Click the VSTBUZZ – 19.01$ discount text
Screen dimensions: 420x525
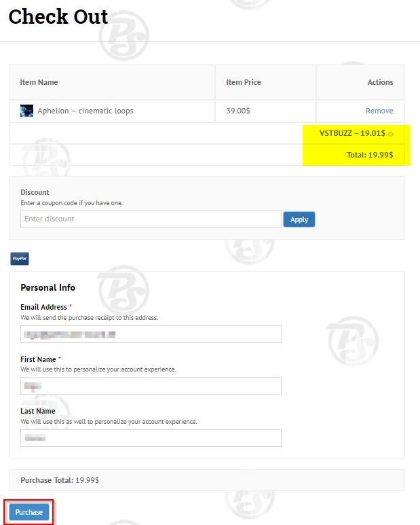352,133
